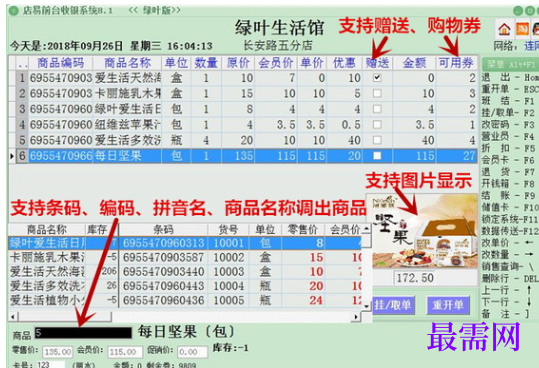Click the horizontal scrollbar left arrow
Screen dimensions: 539x368
(x=13, y=317)
